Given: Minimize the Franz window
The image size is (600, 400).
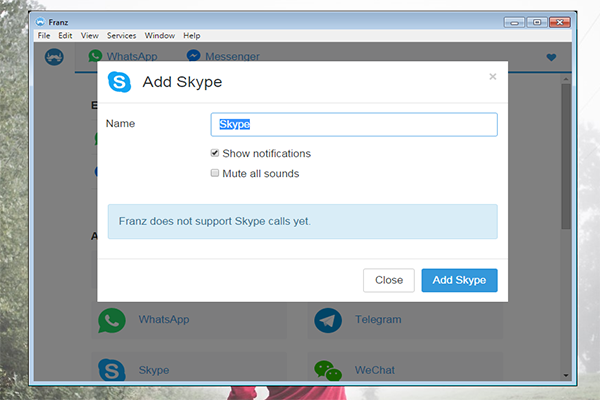Looking at the screenshot, I should coord(514,23).
